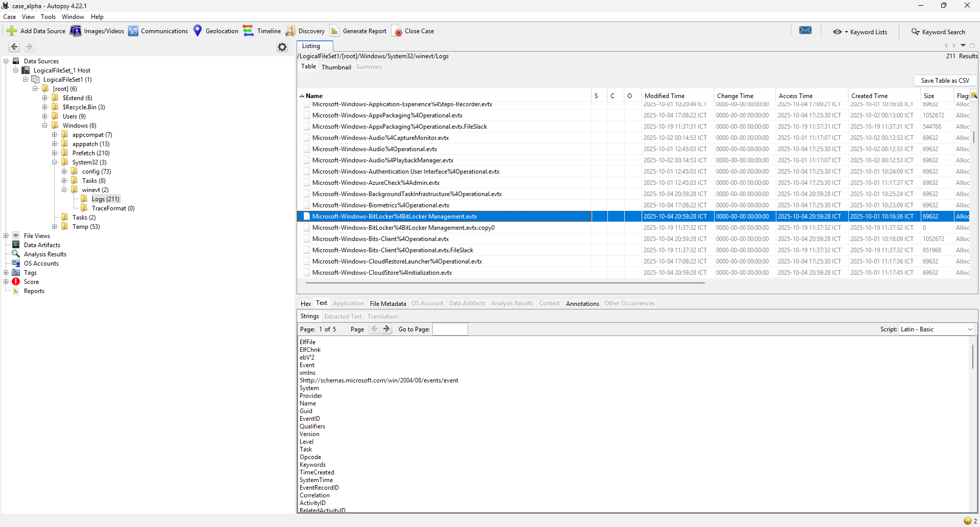Launch the Discovery tool
Screen dimensions: 980x527
pyautogui.click(x=305, y=31)
